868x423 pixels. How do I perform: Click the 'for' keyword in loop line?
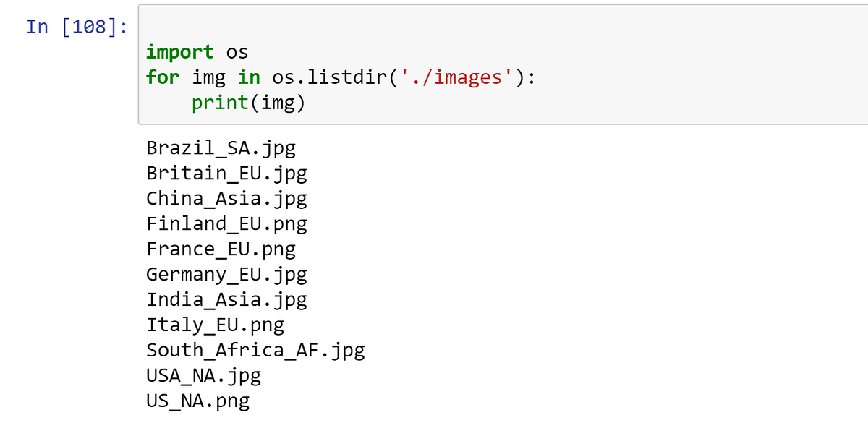pyautogui.click(x=163, y=77)
